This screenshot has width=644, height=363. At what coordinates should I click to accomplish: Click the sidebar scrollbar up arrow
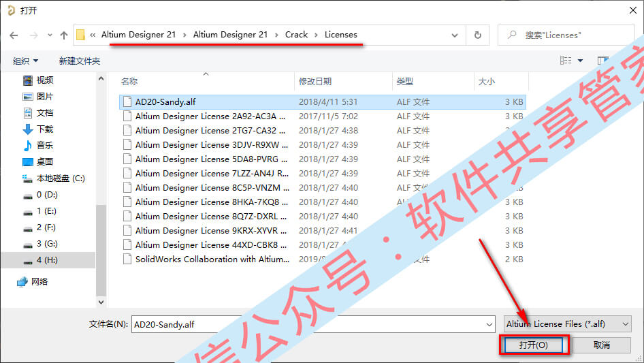(101, 78)
